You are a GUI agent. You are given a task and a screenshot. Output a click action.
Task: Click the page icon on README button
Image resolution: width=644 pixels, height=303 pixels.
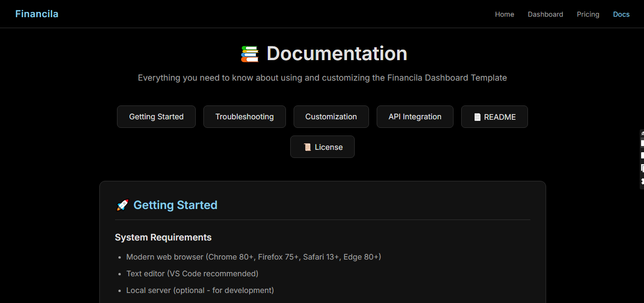[x=477, y=117]
